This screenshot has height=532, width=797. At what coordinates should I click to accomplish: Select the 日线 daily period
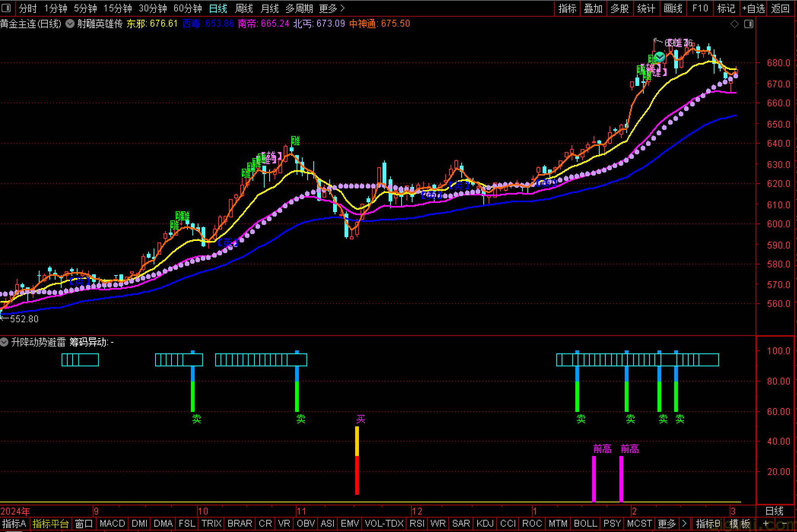click(x=218, y=8)
